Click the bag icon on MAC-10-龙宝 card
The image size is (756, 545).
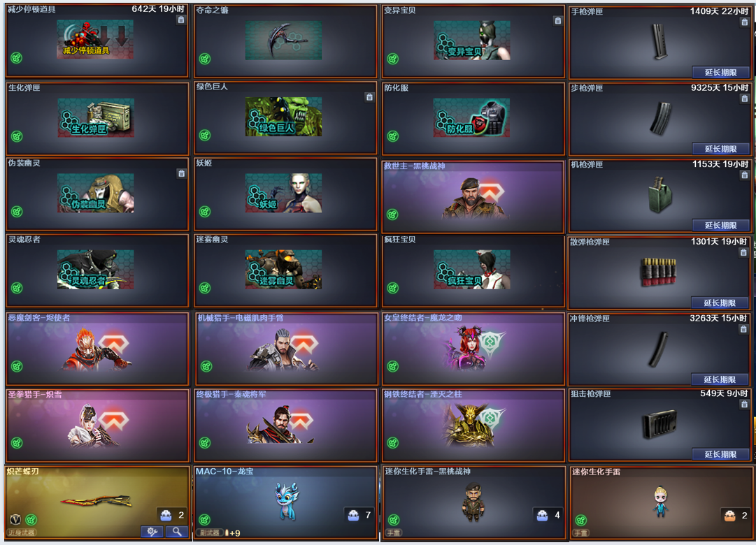[353, 515]
